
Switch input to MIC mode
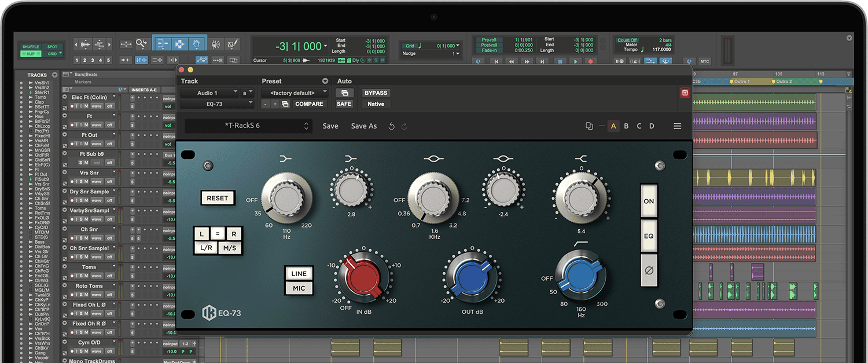[299, 288]
